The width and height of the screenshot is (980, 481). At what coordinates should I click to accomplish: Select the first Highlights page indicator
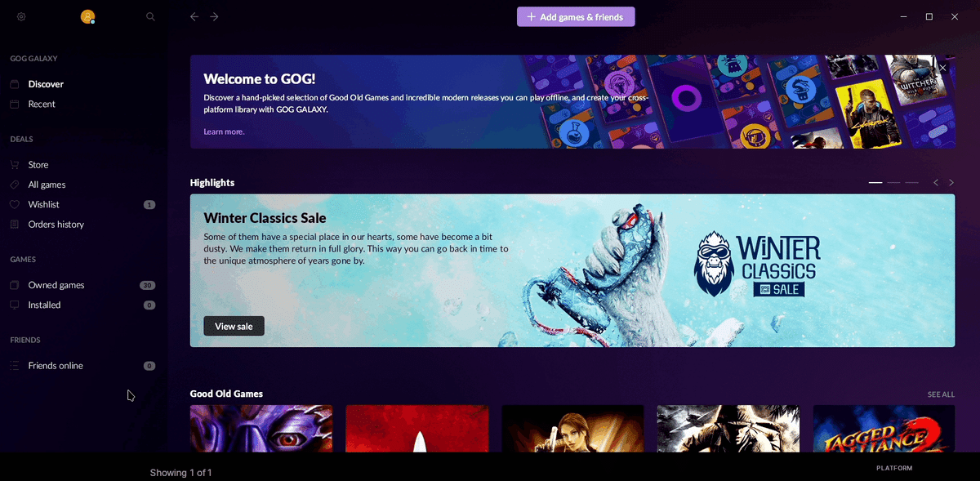tap(875, 183)
